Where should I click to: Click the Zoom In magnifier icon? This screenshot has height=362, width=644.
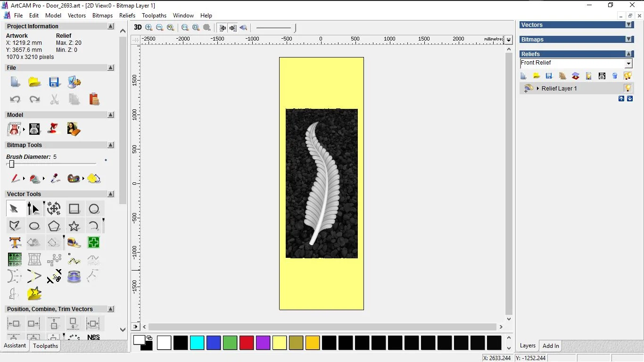pos(149,28)
